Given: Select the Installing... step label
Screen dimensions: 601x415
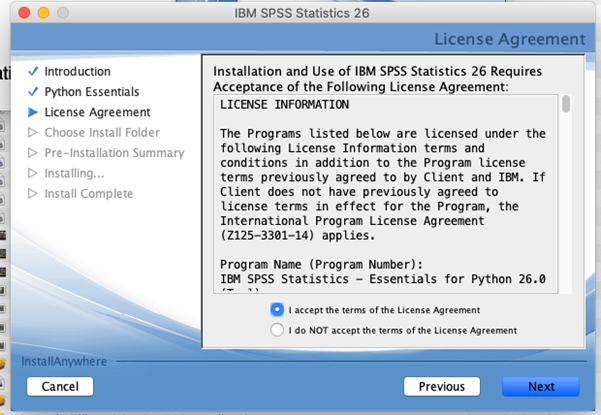Looking at the screenshot, I should click(74, 173).
